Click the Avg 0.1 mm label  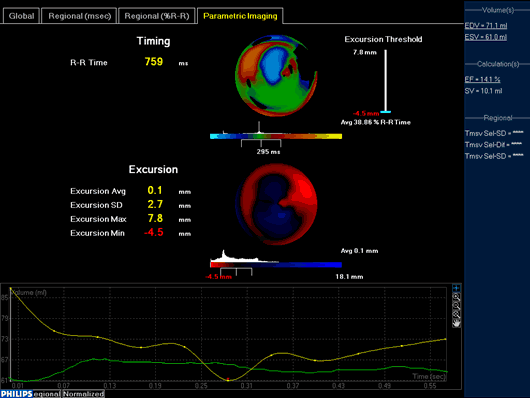coord(359,251)
